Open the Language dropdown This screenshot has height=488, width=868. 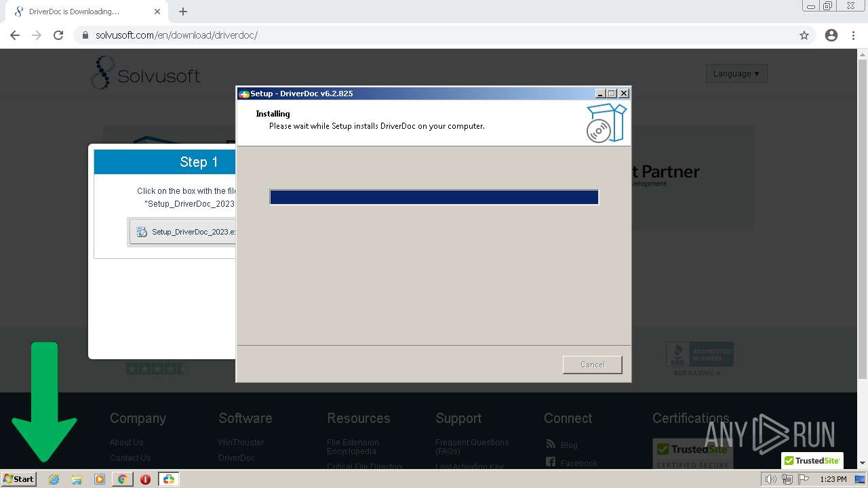click(736, 73)
